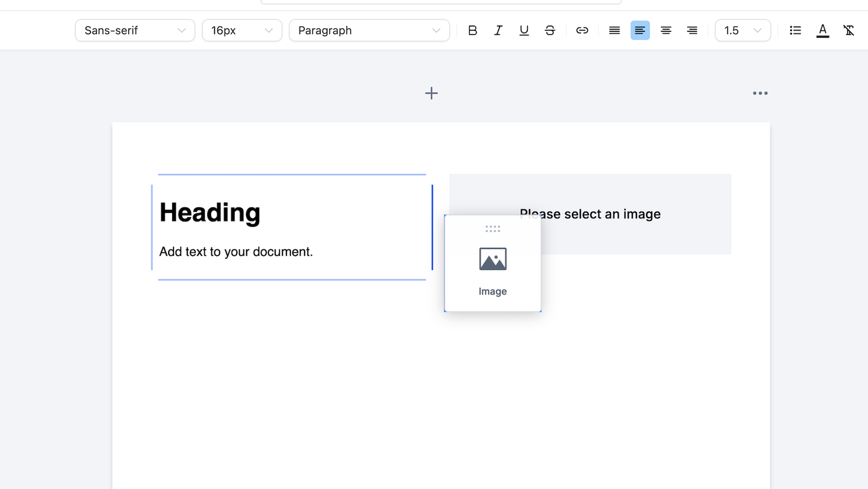This screenshot has width=868, height=489.
Task: Open the Paragraph style dropdown
Action: pyautogui.click(x=369, y=30)
